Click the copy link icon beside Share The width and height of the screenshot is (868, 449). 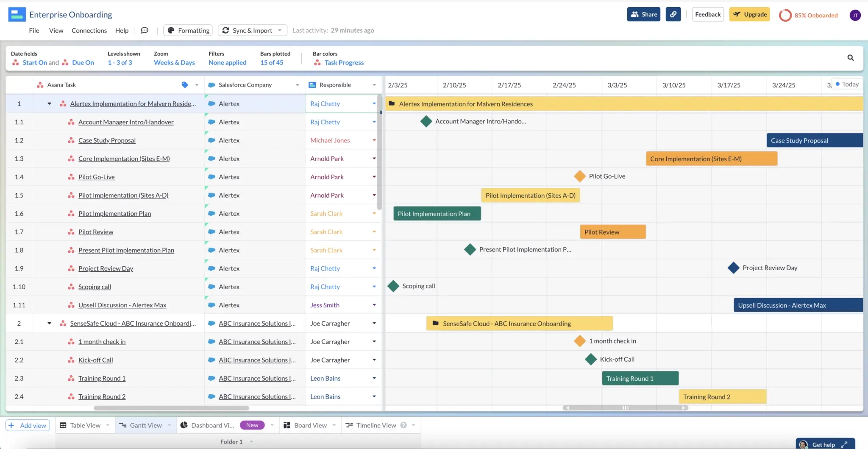click(x=673, y=14)
